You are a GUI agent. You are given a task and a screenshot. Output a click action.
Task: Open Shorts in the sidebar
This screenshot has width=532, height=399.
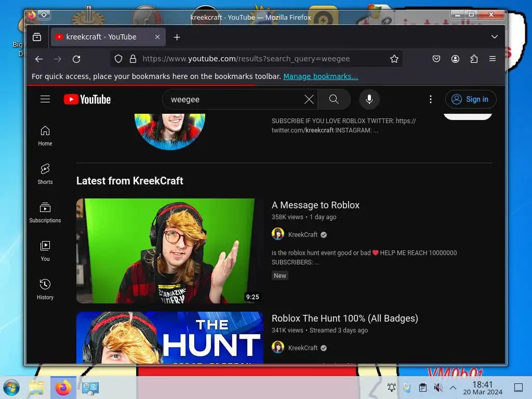(45, 174)
